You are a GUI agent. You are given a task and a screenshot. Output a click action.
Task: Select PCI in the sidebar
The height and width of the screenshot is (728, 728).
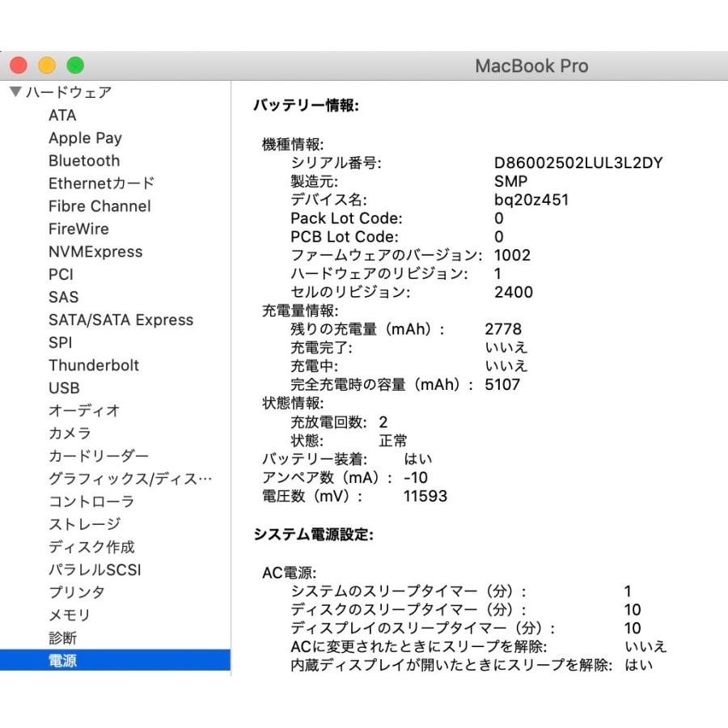coord(61,274)
